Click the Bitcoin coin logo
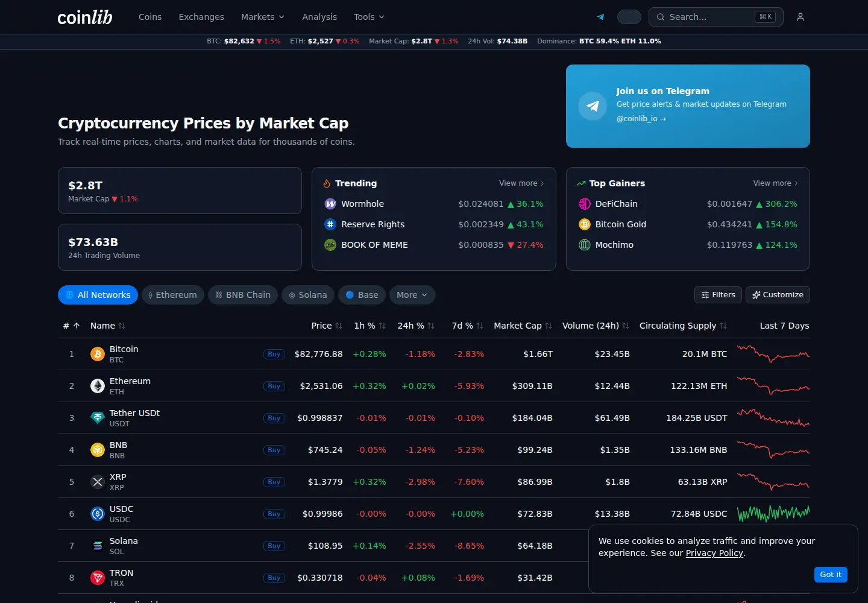The width and height of the screenshot is (868, 603). coord(98,354)
